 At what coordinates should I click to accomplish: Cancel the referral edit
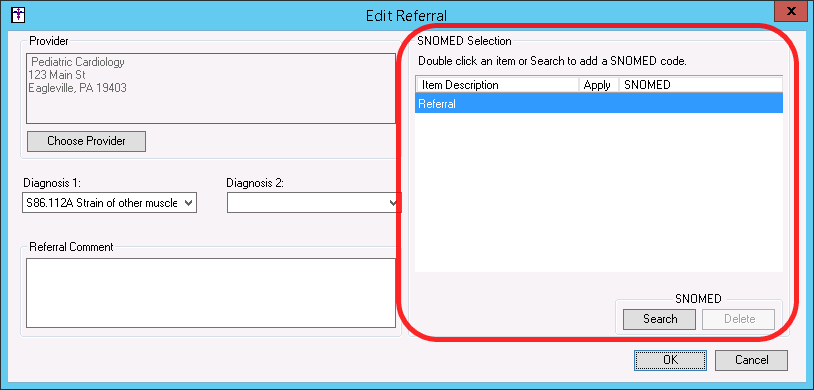[x=751, y=360]
